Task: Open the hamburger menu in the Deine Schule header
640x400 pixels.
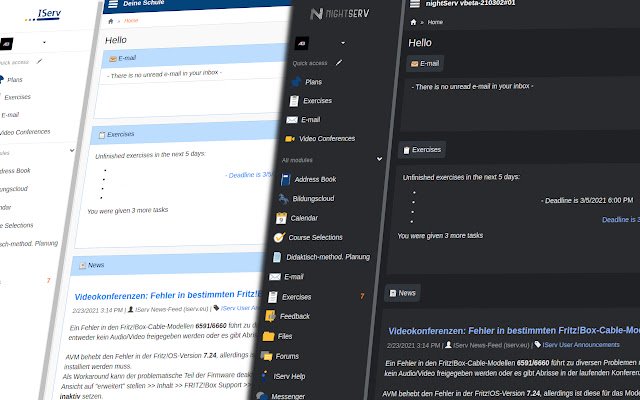Action: [113, 4]
